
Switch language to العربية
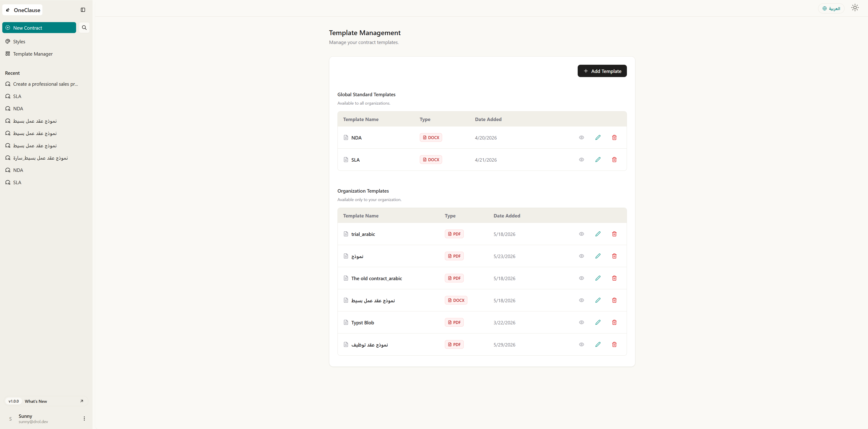[x=831, y=8]
